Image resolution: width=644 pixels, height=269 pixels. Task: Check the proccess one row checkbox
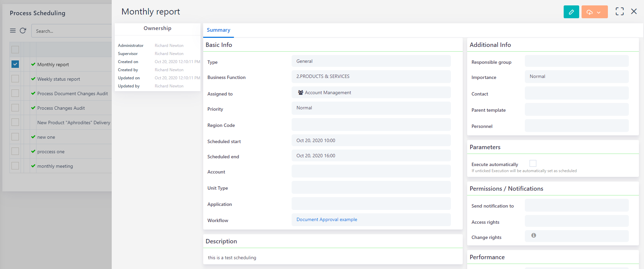coord(15,151)
